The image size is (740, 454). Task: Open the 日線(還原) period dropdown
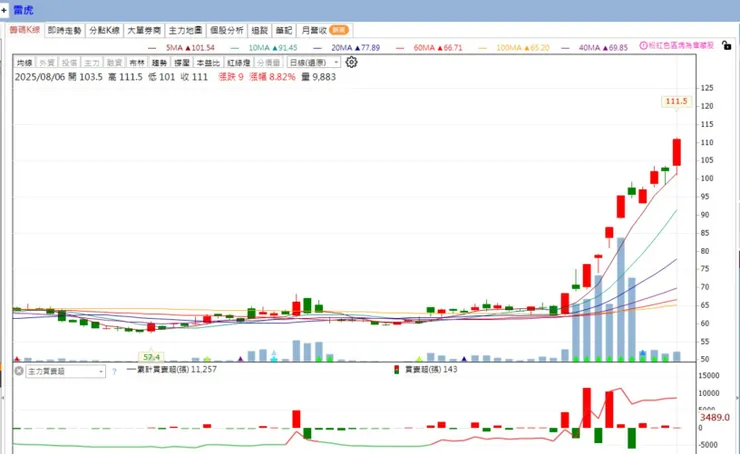coord(313,62)
